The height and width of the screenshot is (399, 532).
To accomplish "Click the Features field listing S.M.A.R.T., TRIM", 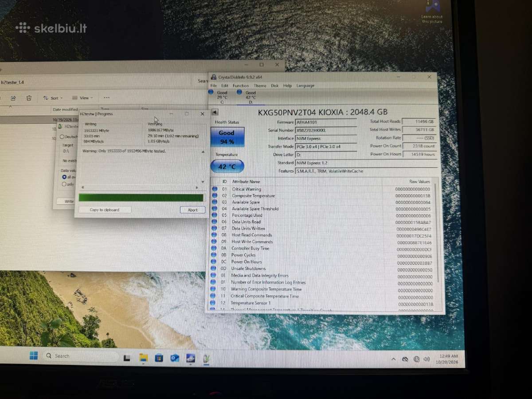I will 366,171.
